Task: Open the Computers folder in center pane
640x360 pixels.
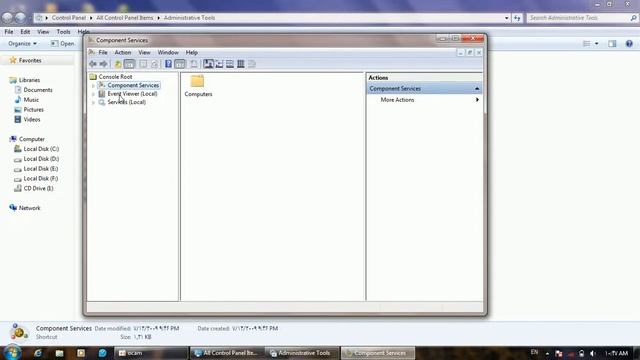Action: [198, 86]
